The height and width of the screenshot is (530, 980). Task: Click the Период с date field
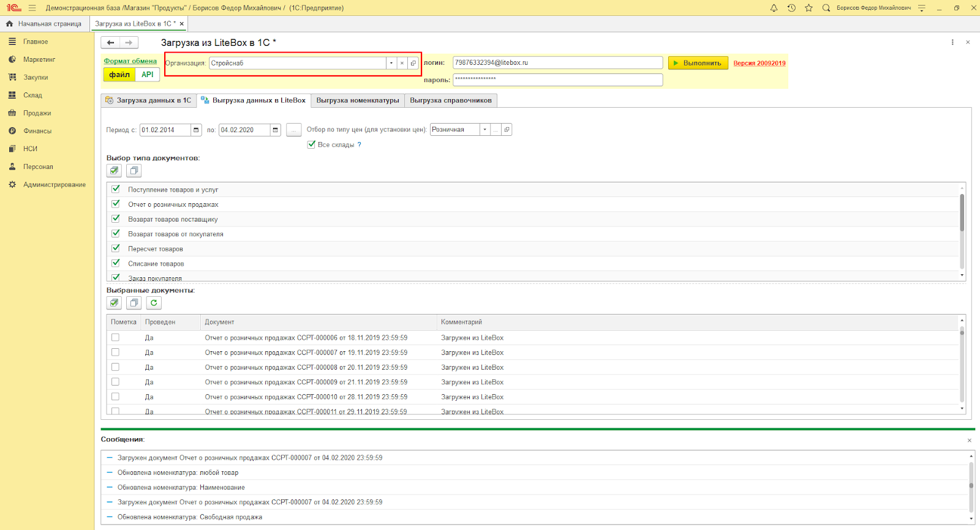[x=165, y=130]
